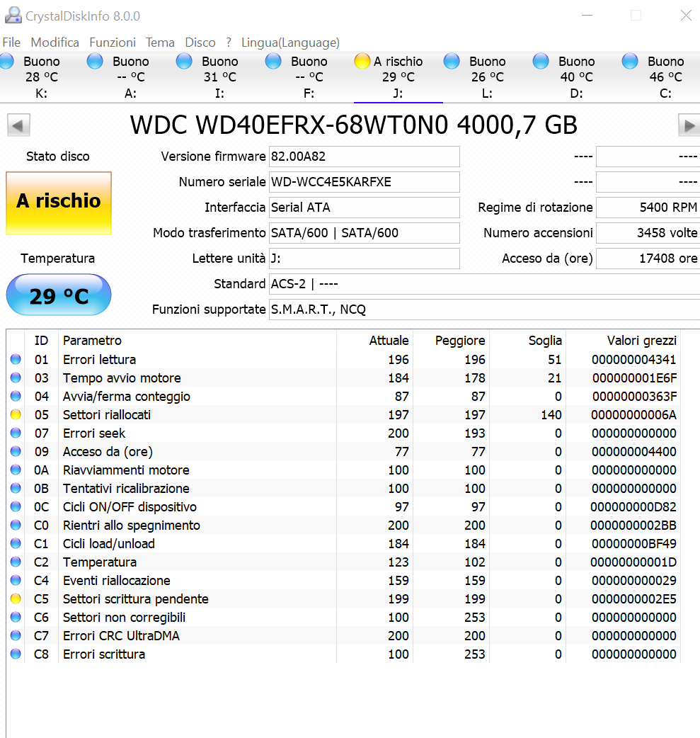Screen dimensions: 700x738
Task: Click threshold value 140 in Settori riallocati row
Action: (551, 414)
